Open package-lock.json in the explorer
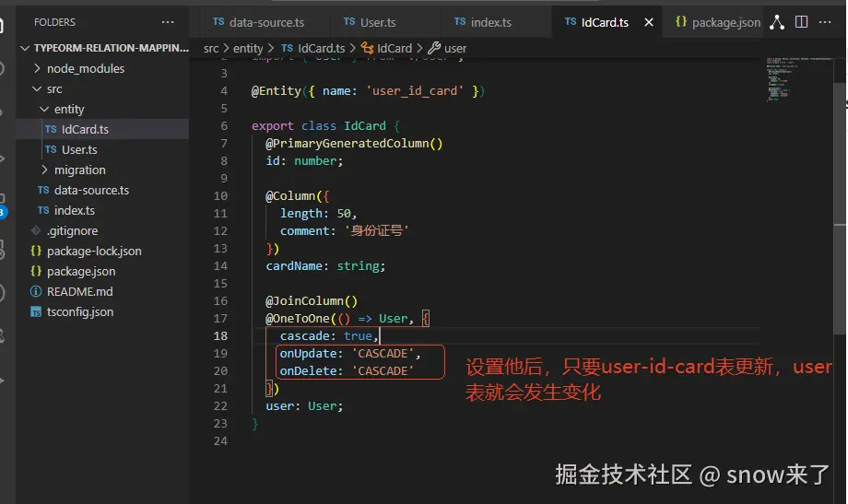Screen dimensions: 848x504 coord(102,251)
